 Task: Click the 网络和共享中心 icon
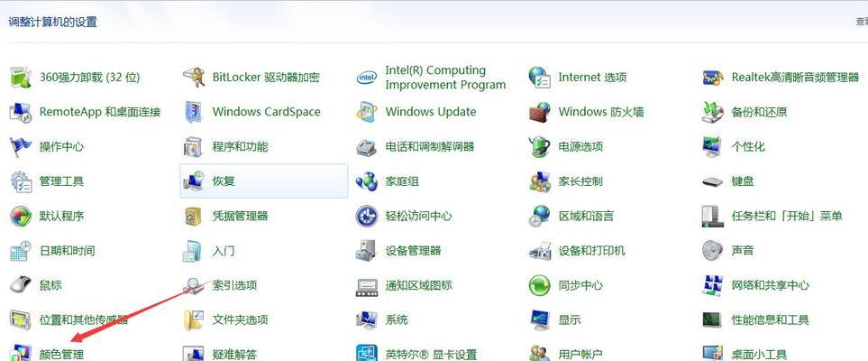coord(713,285)
